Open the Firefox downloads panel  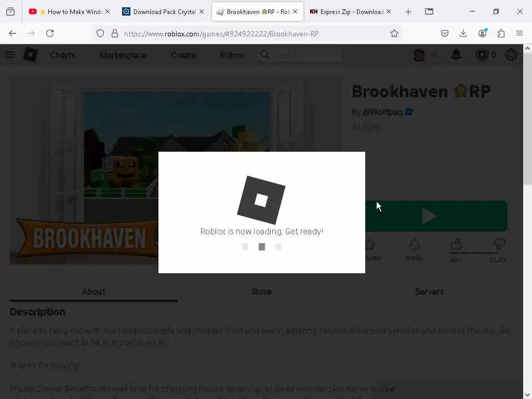pyautogui.click(x=463, y=33)
